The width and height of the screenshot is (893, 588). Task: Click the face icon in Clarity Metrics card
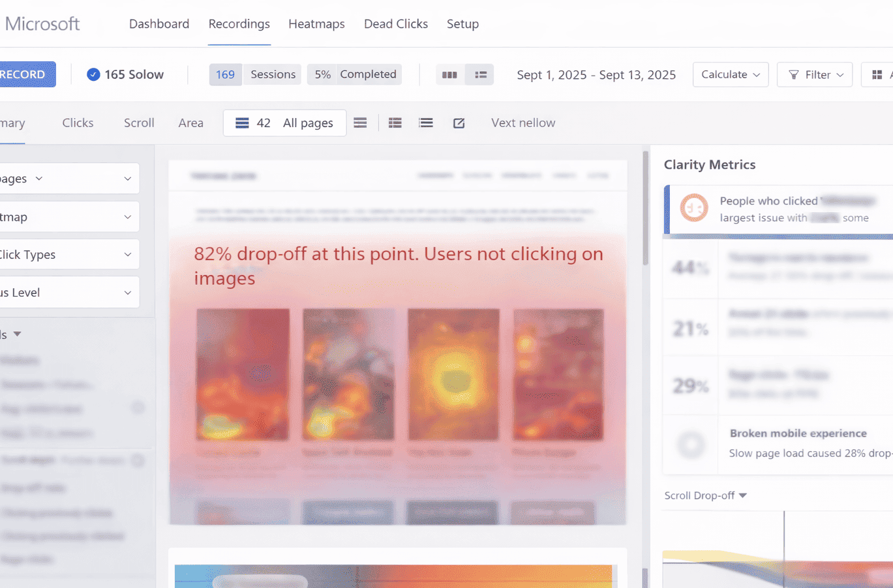point(693,209)
